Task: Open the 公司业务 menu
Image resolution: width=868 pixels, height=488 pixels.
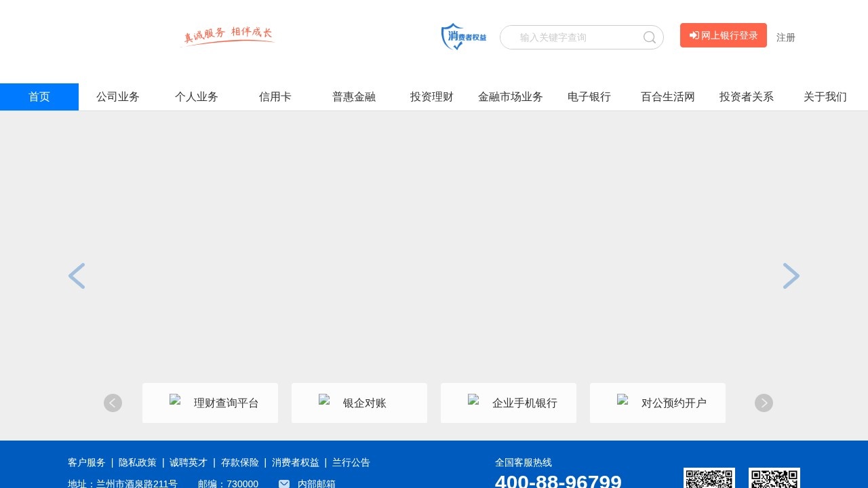Action: point(118,97)
